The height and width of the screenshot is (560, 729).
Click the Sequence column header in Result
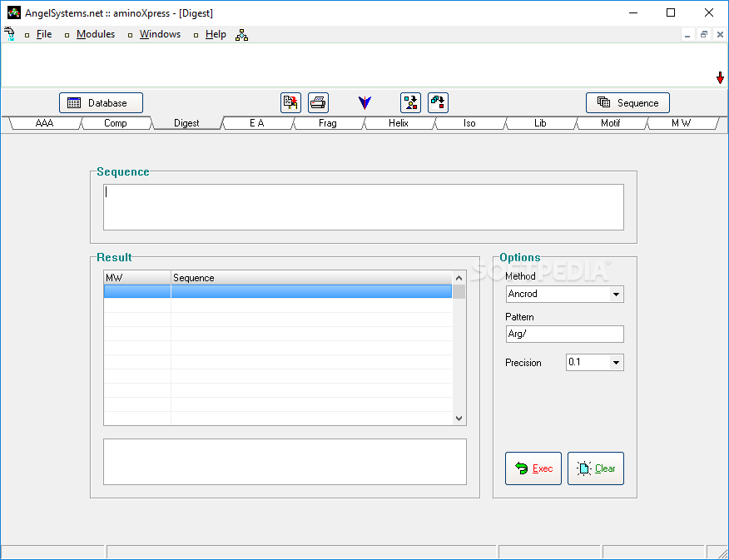coord(311,278)
